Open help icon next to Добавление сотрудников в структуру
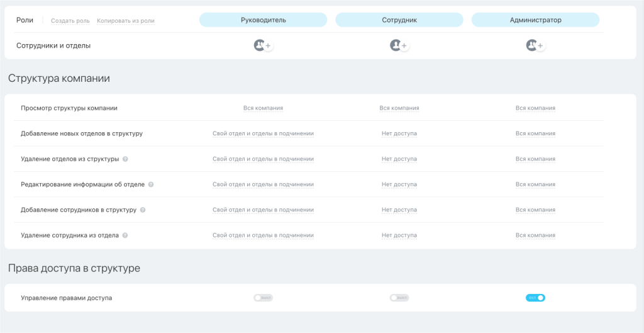Viewport: 644px width, 333px height. tap(143, 210)
